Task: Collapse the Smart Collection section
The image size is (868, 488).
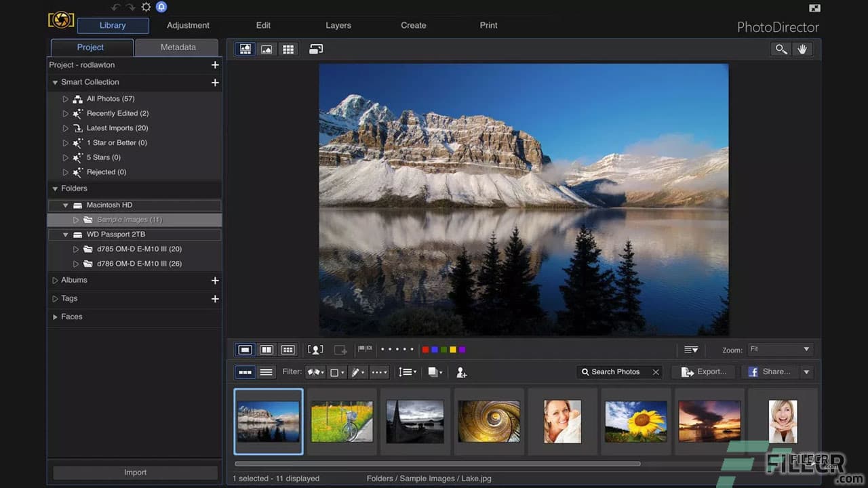Action: click(x=55, y=82)
